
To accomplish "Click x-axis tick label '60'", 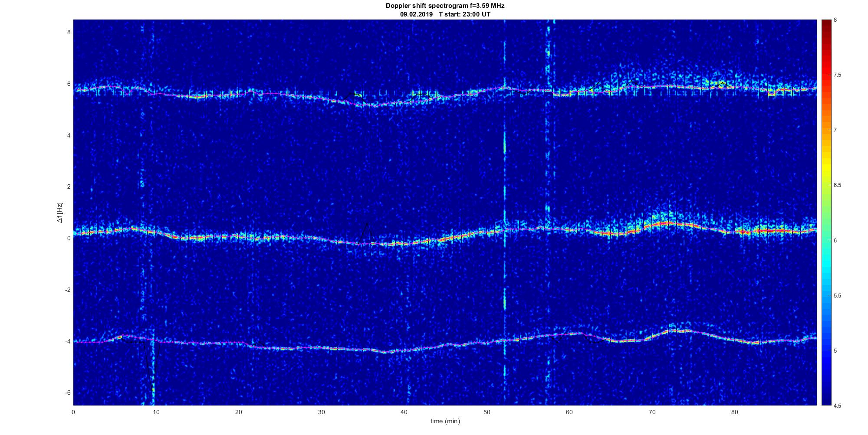I will pos(569,412).
